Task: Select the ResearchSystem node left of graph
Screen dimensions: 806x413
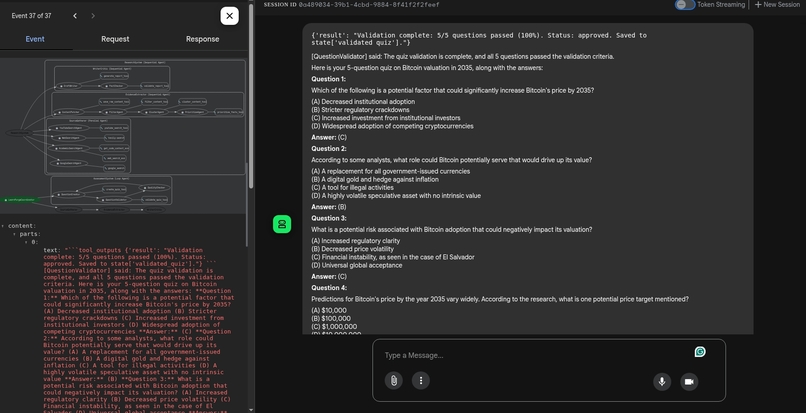Action: pos(20,133)
